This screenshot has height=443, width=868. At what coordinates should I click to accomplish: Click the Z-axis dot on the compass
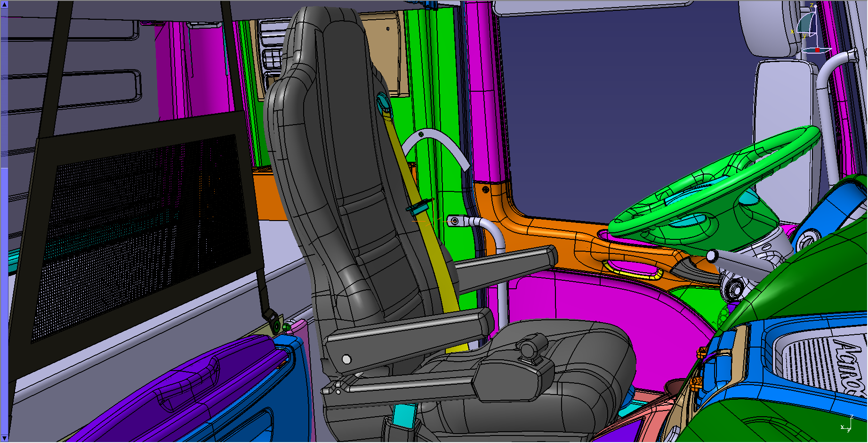816,6
